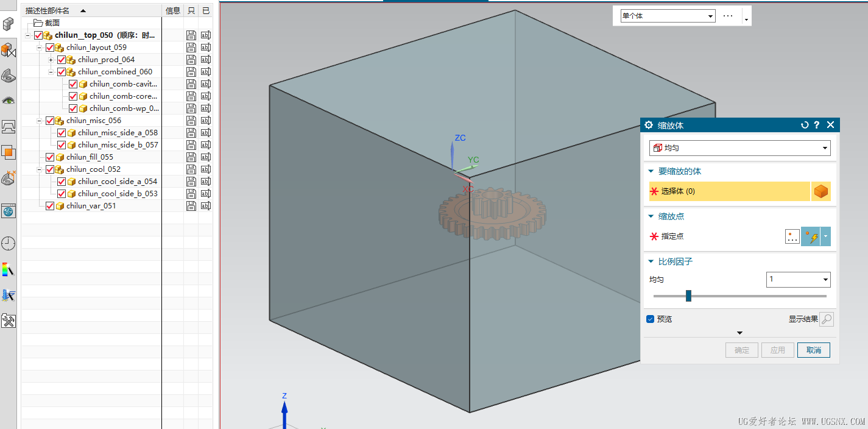Close the 缩放体 dialog
Viewport: 868px width, 429px height.
coord(830,125)
